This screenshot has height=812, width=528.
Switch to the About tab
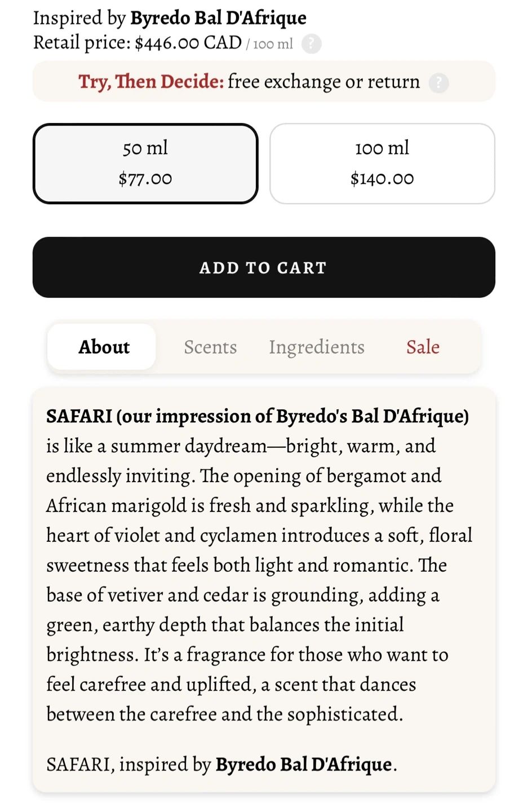click(x=104, y=347)
